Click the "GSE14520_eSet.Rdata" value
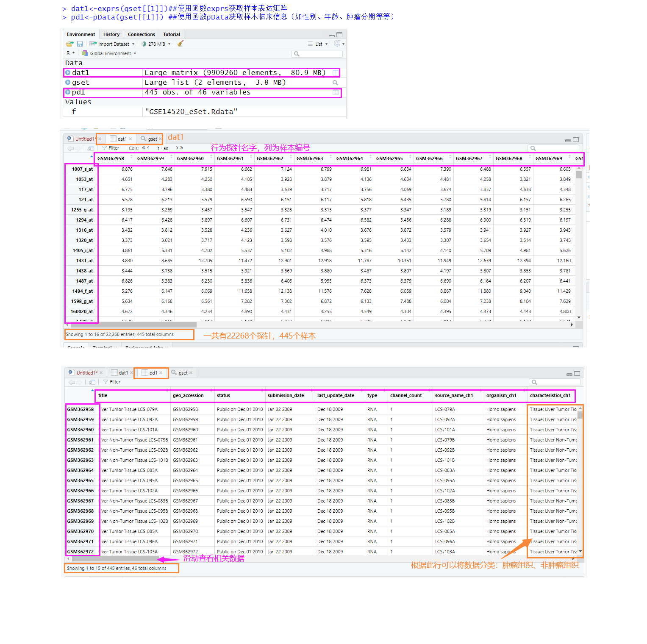The height and width of the screenshot is (644, 647). [x=191, y=111]
